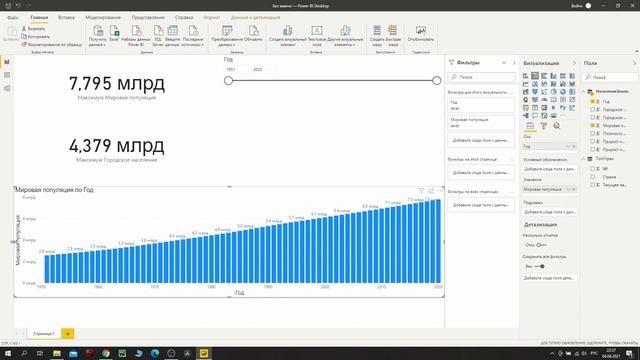Check the № field checkbox
Image resolution: width=640 pixels, height=360 pixels.
(x=592, y=169)
